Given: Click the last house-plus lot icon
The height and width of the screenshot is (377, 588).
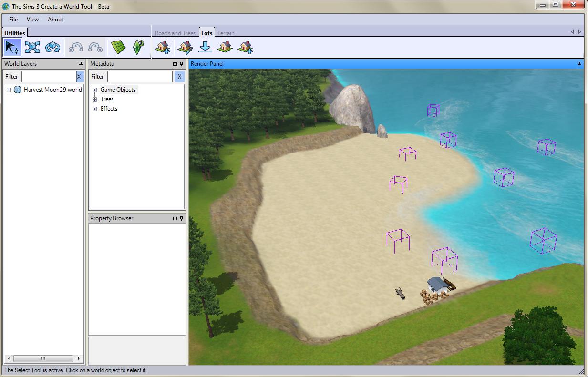Looking at the screenshot, I should [245, 48].
